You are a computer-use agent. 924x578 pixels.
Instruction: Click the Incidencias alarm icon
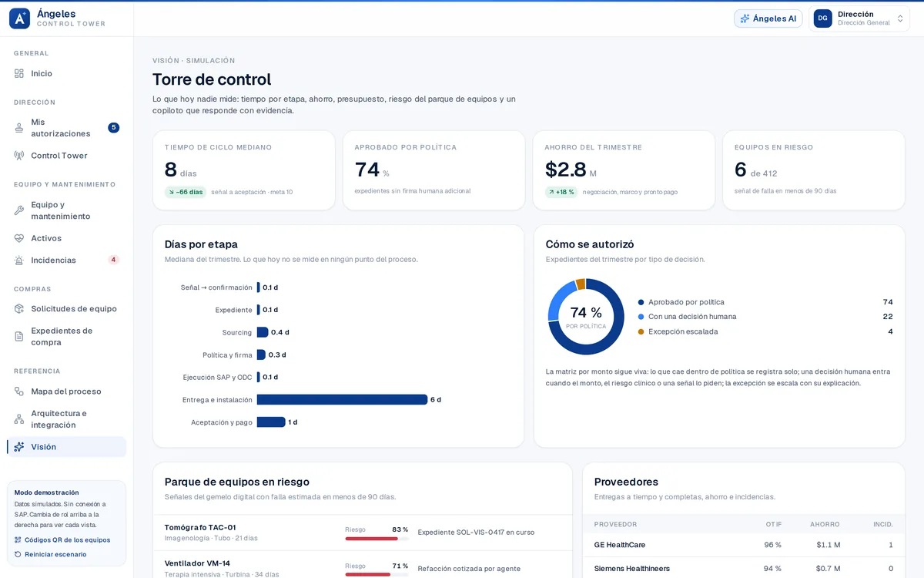click(19, 260)
